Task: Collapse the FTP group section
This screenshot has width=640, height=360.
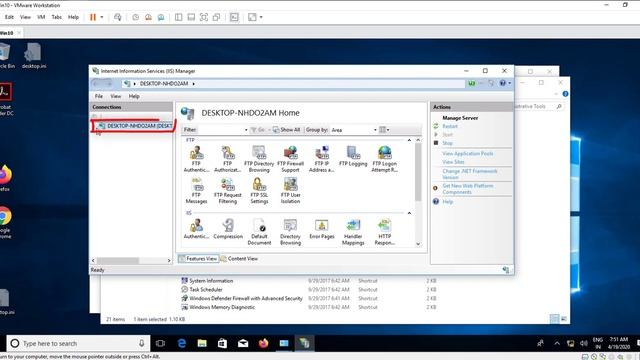Action: pos(409,140)
